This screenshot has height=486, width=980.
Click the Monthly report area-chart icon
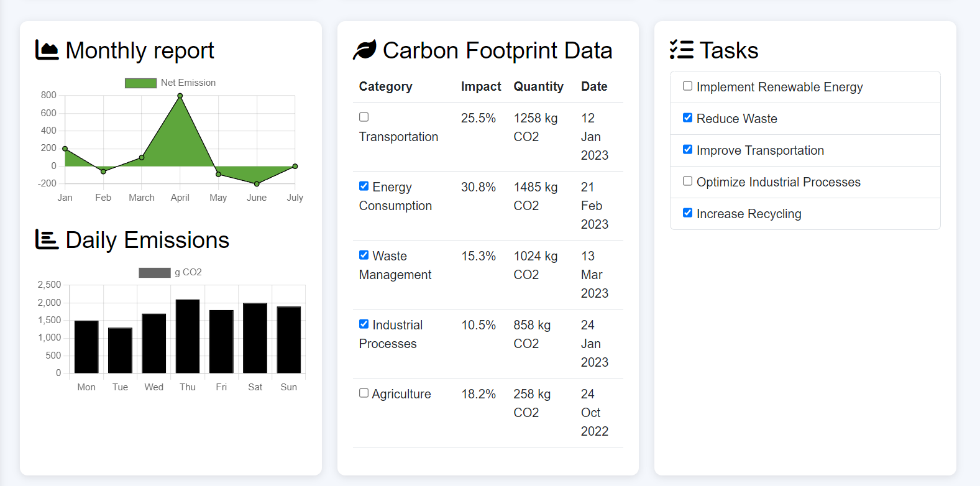click(47, 50)
